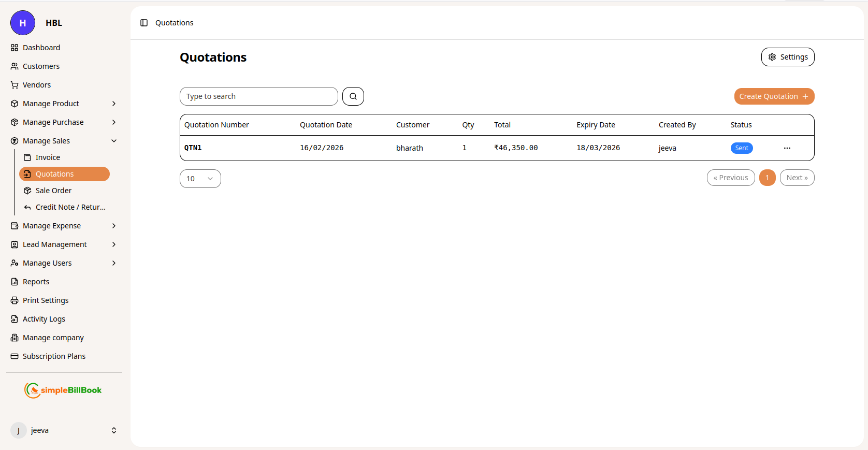Select Invoice under Manage Sales
Image resolution: width=868 pixels, height=450 pixels.
[48, 157]
